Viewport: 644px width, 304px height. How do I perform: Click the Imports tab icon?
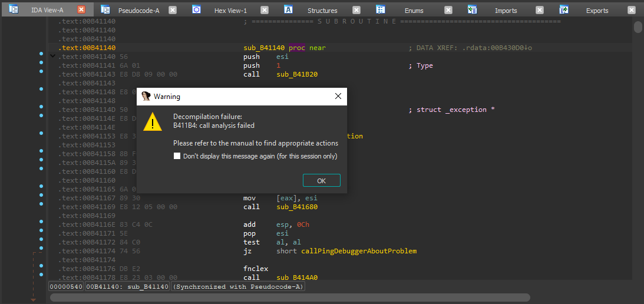[x=473, y=10]
